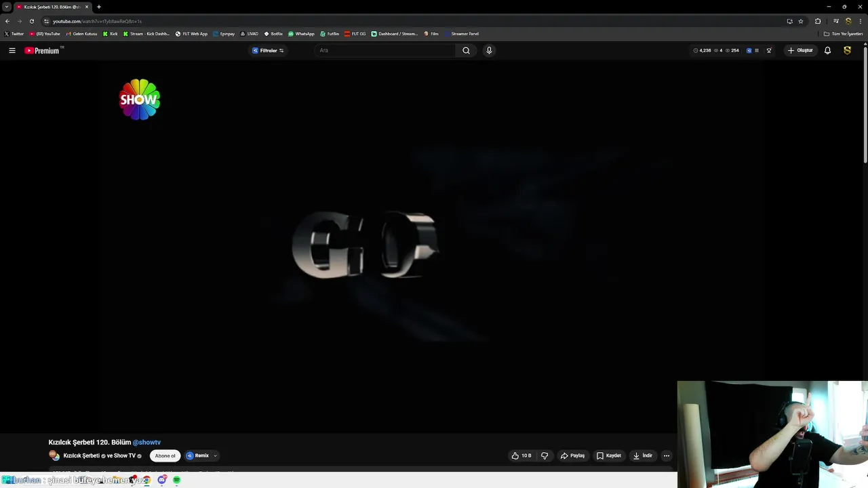Open Chrome three-dot menu

[x=860, y=21]
